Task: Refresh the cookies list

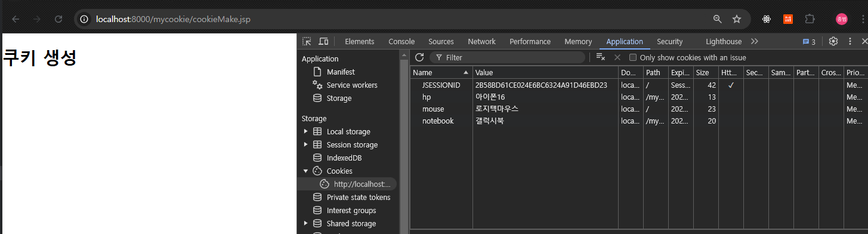Action: 419,57
